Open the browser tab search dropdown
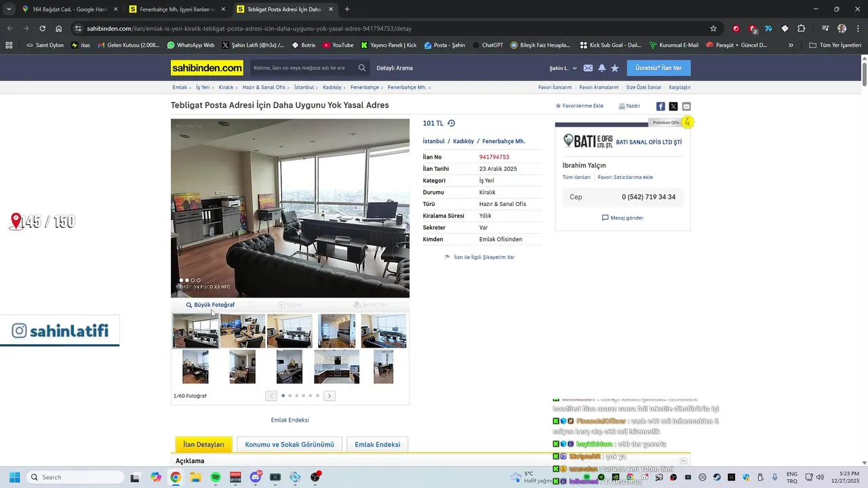The width and height of the screenshot is (868, 488). (x=9, y=9)
